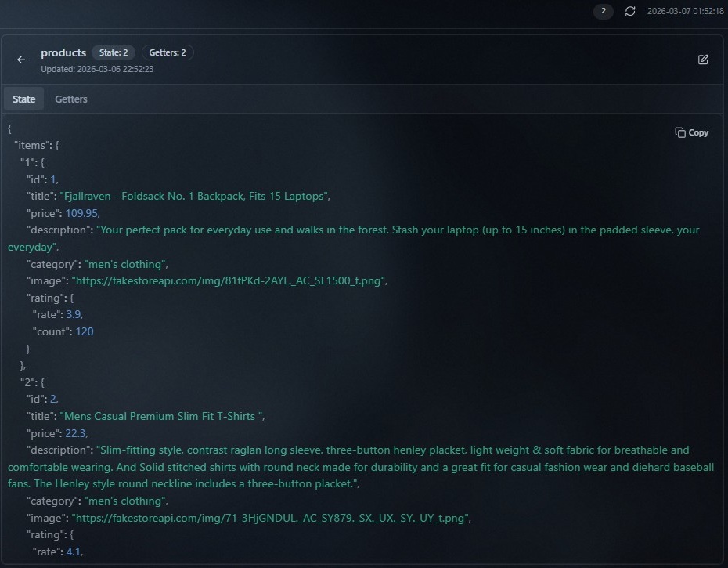Click the Fjallraven backpack image URL
Viewport: 728px width, 568px height.
point(229,280)
